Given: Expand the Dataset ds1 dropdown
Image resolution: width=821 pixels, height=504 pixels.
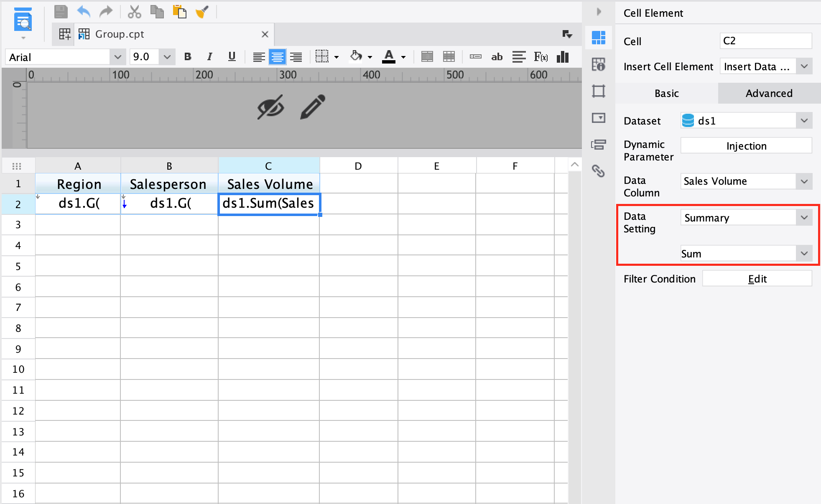Looking at the screenshot, I should click(804, 121).
